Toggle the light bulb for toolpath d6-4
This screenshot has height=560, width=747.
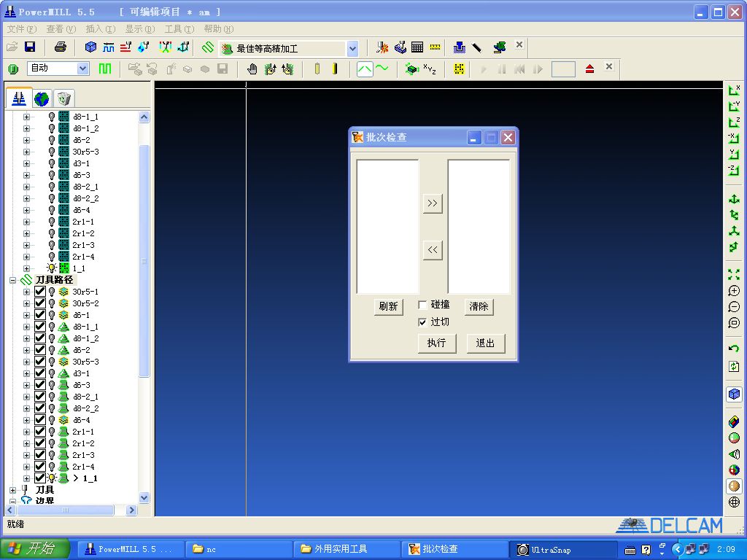[52, 420]
